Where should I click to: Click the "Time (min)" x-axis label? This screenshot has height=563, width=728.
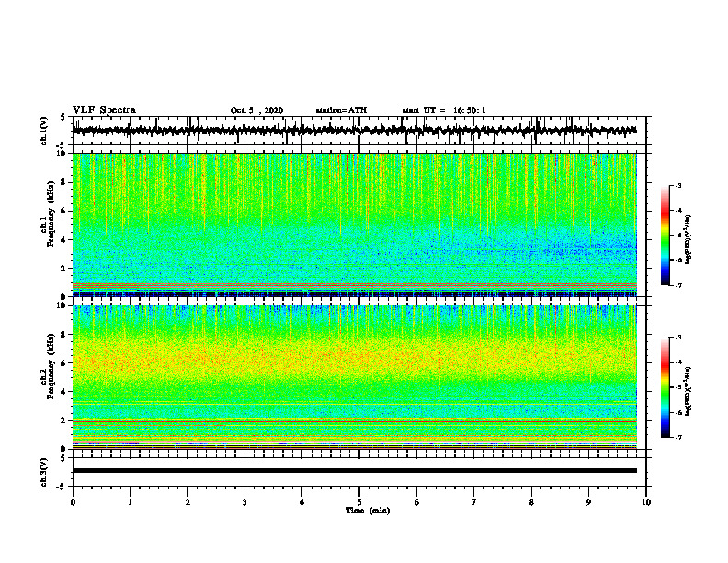[368, 511]
